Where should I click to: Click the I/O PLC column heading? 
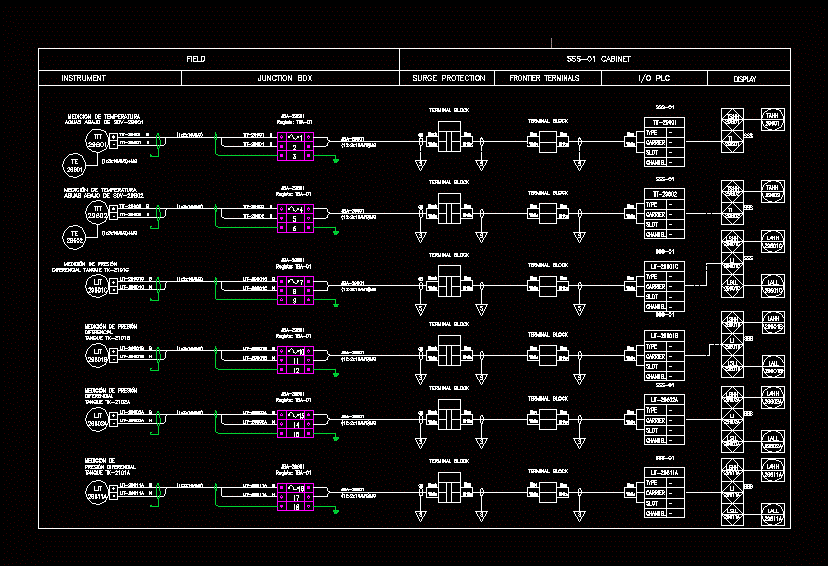(655, 78)
